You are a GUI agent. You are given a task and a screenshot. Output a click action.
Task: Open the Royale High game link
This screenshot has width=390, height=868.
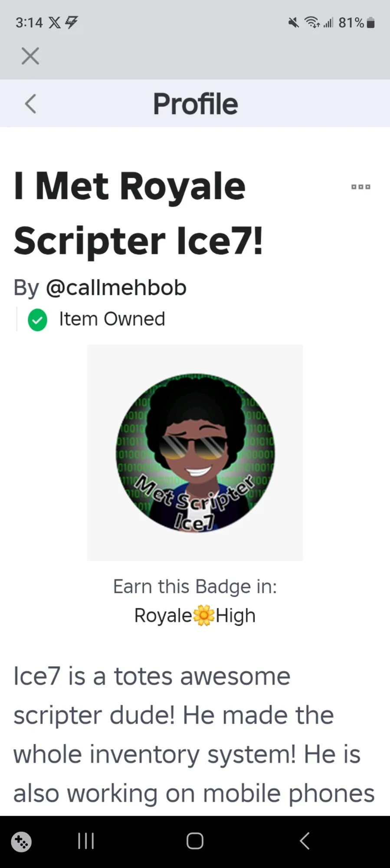pos(195,615)
